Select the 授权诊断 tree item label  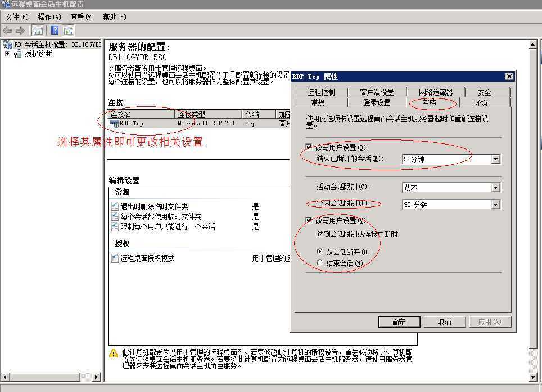38,53
